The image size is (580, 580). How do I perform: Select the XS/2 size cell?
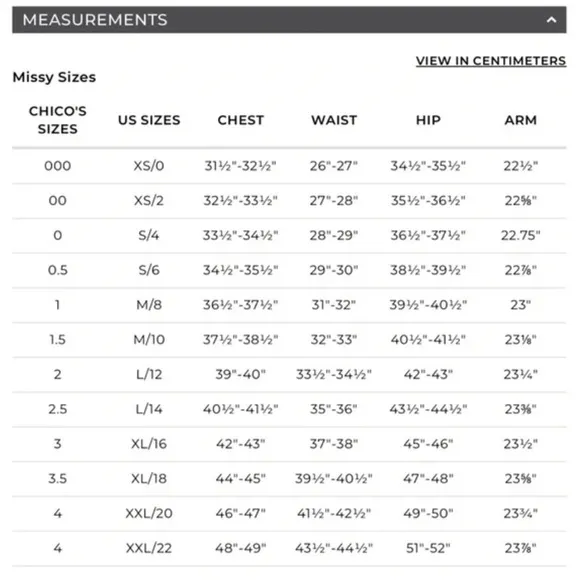(149, 200)
